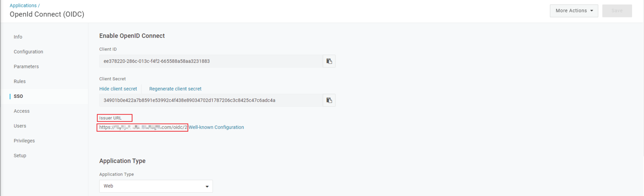This screenshot has width=644, height=196.
Task: Navigate to the Access tab
Action: 22,111
